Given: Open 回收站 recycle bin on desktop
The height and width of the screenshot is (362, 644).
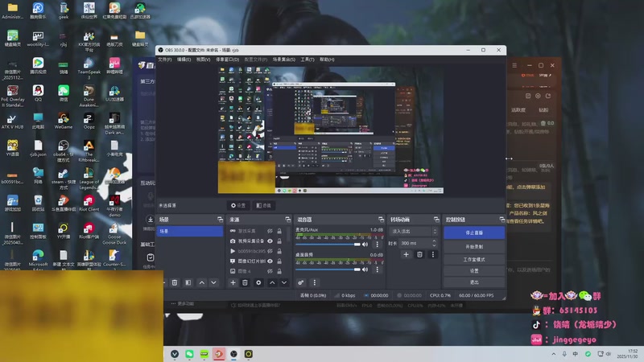Looking at the screenshot, I should point(38,204).
